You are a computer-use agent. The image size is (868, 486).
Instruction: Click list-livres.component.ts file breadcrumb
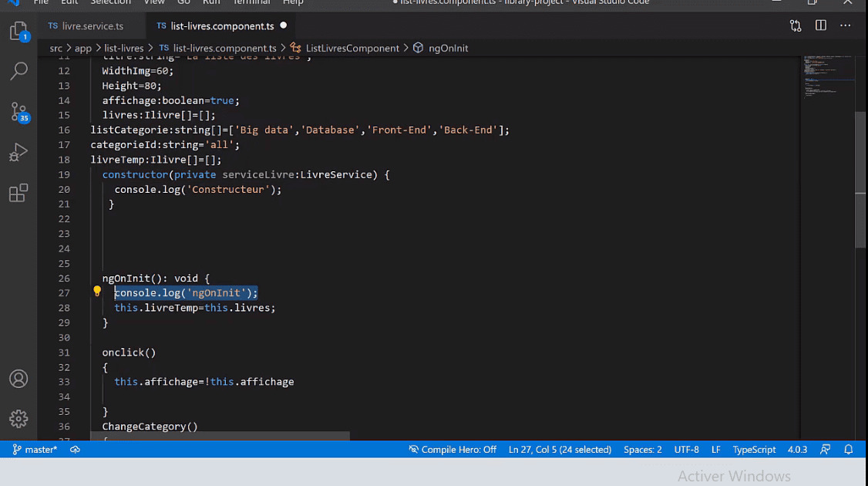(x=217, y=48)
